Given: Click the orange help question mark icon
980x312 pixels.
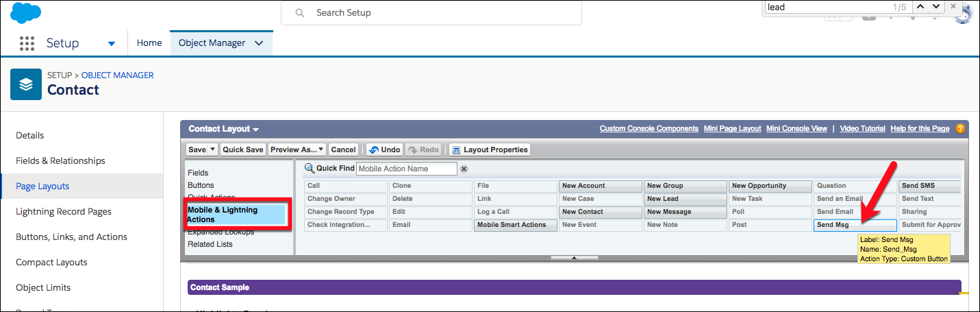Looking at the screenshot, I should coord(960,128).
